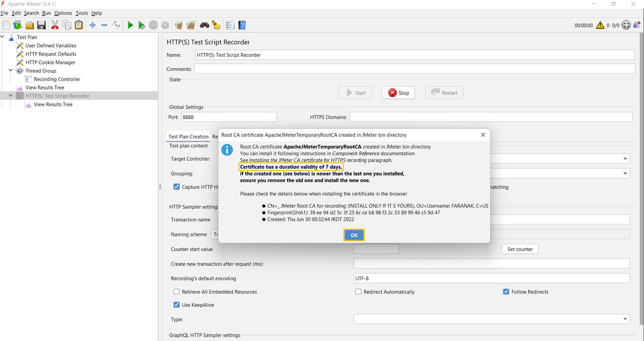This screenshot has width=644, height=341.
Task: Open the Type dropdown
Action: [492, 319]
